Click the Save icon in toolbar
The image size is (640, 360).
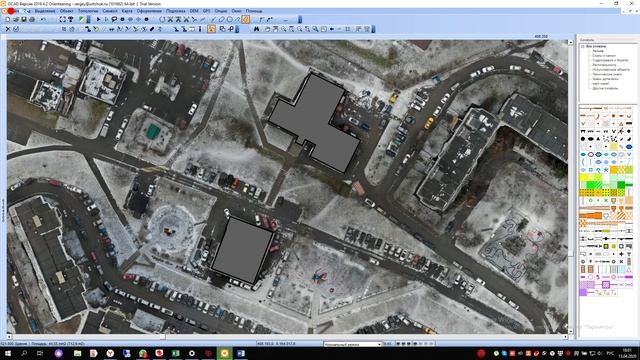[24, 19]
